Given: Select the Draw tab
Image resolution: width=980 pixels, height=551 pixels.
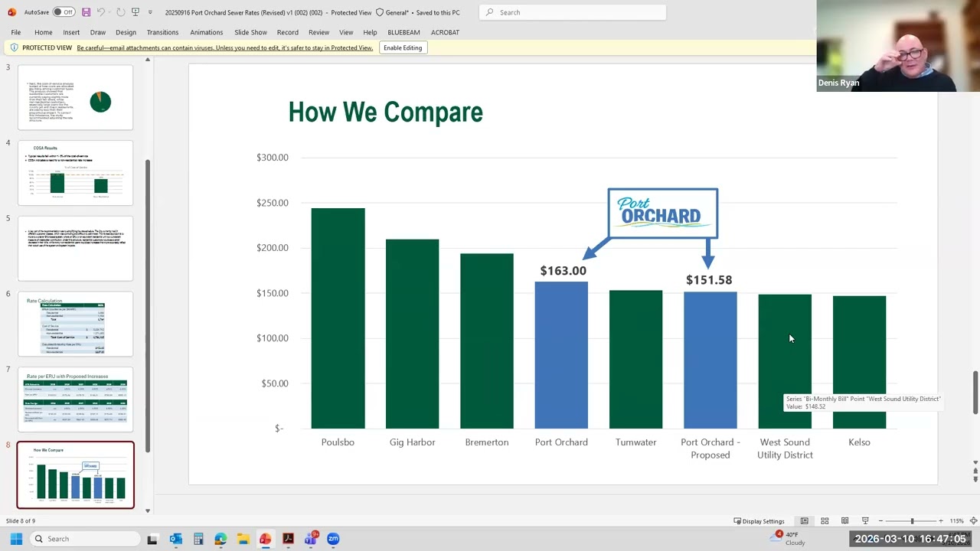Looking at the screenshot, I should (97, 32).
